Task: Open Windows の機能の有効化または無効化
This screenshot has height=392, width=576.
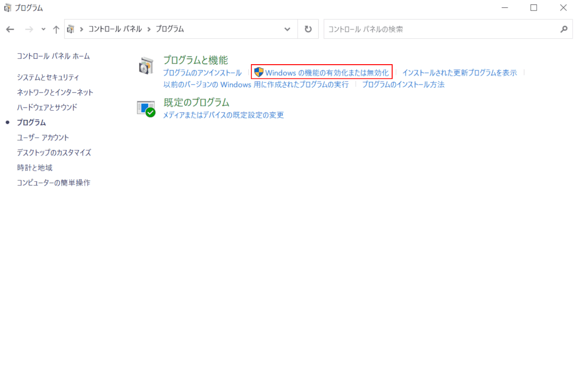Action: (x=326, y=73)
